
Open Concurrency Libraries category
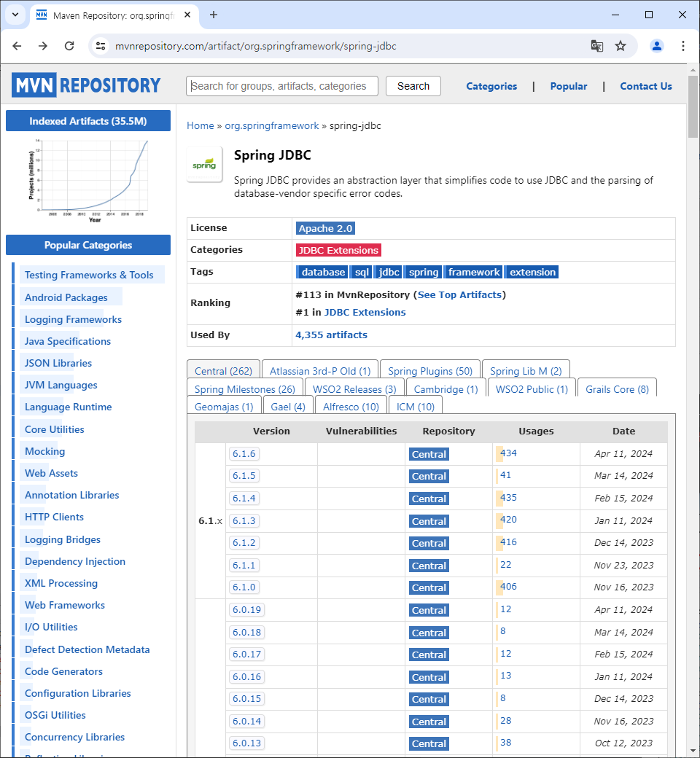click(74, 737)
